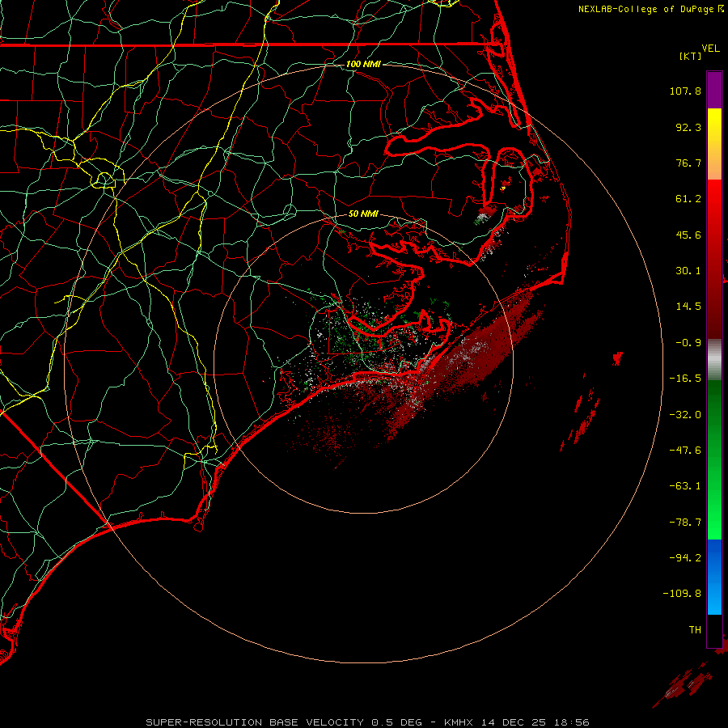This screenshot has height=728, width=728.
Task: Click the 100 NMI range ring label
Action: pos(363,64)
